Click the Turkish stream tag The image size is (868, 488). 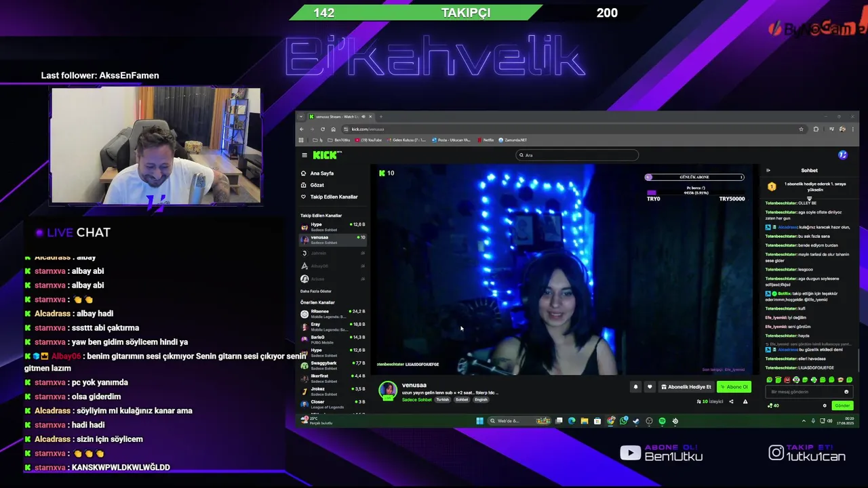[x=443, y=400]
